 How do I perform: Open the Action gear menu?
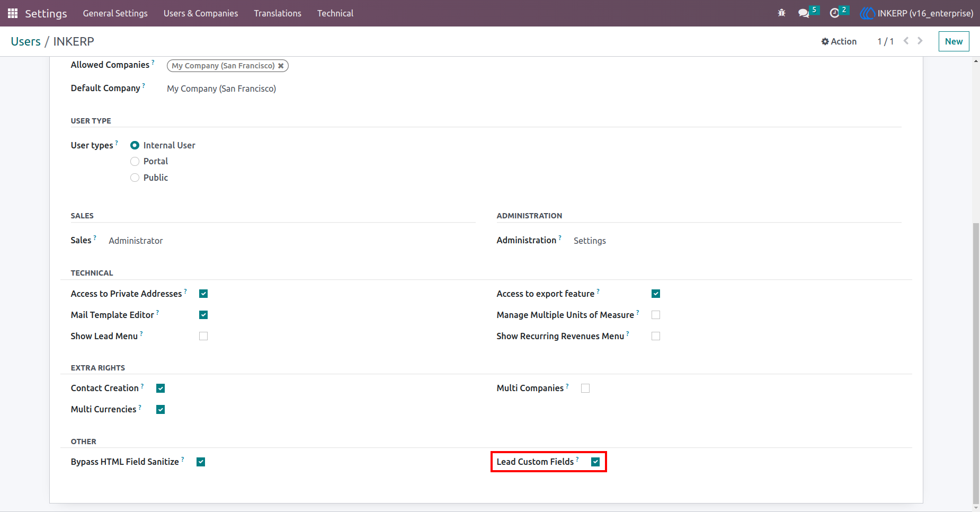(839, 41)
